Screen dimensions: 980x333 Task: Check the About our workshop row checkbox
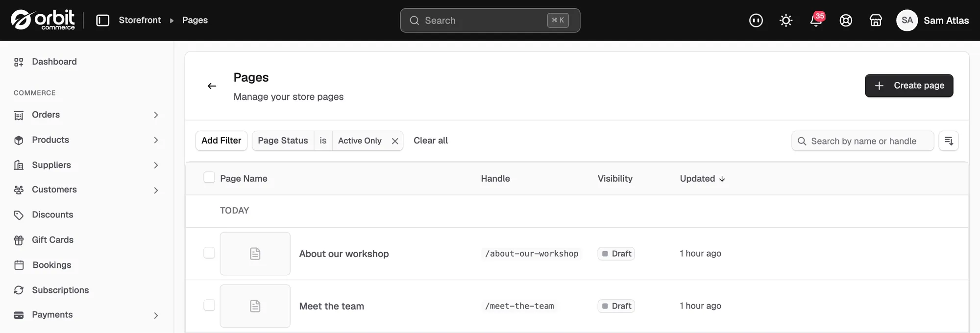209,253
